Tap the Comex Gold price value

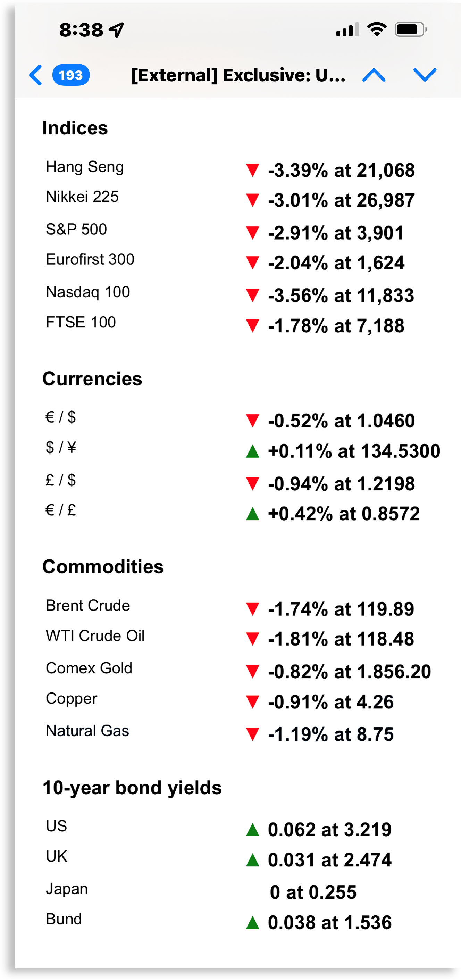tap(349, 672)
